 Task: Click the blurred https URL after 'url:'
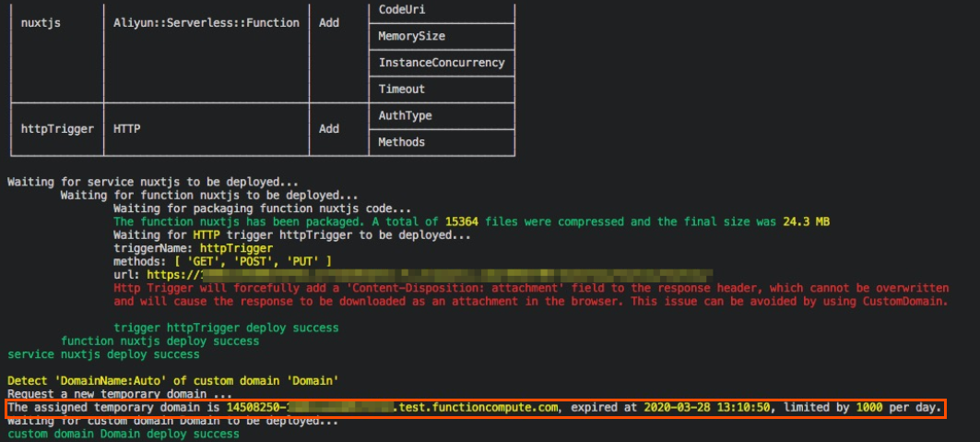point(441,275)
